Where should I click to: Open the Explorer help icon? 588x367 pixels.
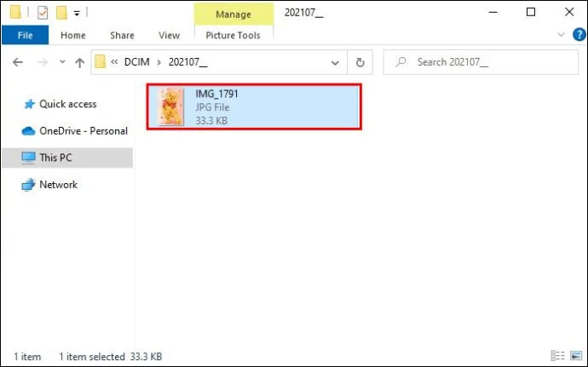tap(579, 35)
